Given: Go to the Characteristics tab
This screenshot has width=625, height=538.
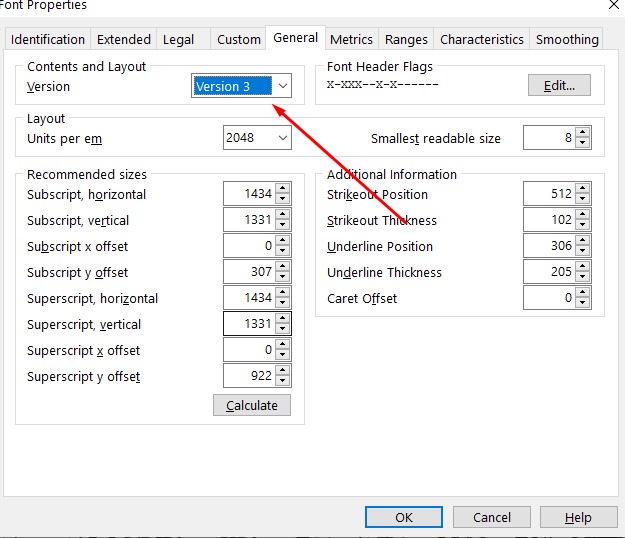Looking at the screenshot, I should pos(482,39).
